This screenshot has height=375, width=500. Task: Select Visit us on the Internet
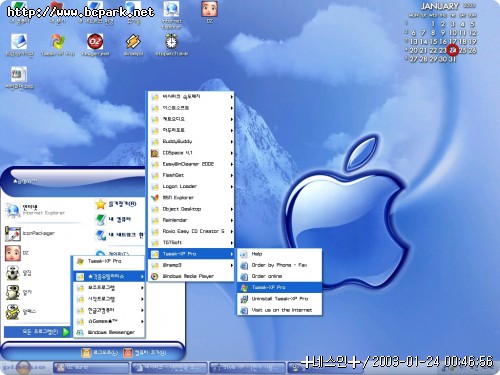[x=279, y=310]
